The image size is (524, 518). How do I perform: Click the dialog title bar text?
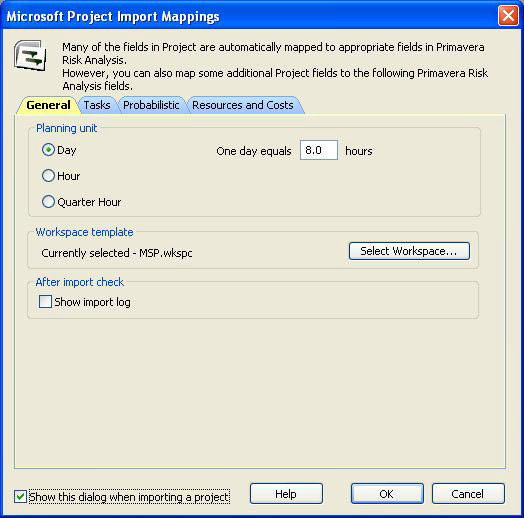point(113,16)
